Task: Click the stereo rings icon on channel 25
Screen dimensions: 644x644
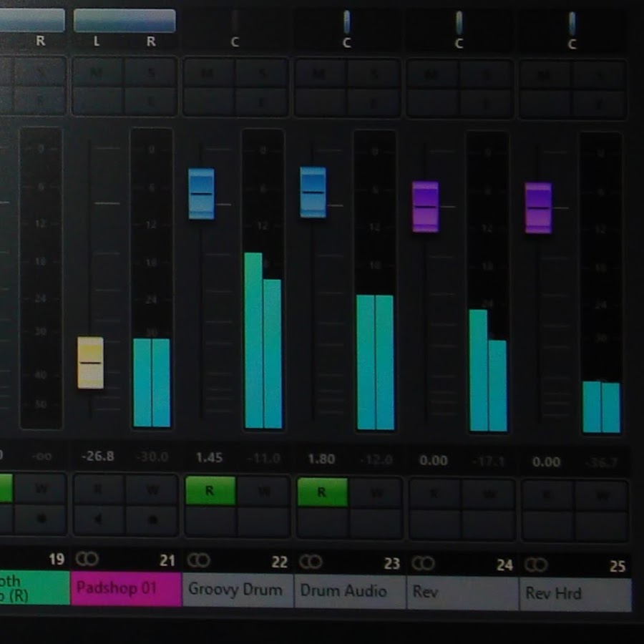Action: (x=536, y=565)
